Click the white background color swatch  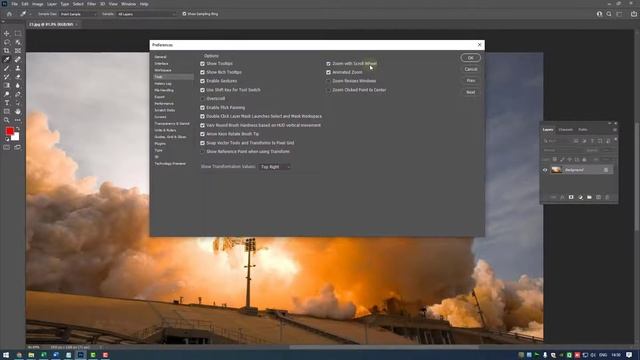coord(16,138)
